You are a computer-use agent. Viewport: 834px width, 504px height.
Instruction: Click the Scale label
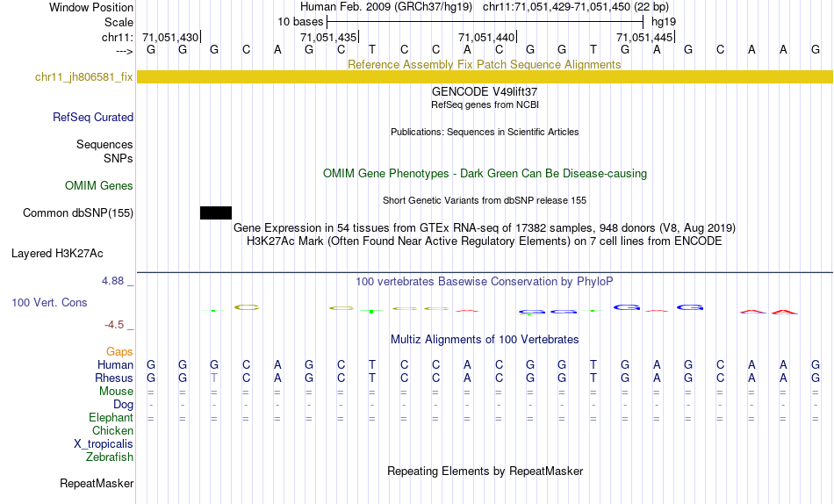click(119, 22)
